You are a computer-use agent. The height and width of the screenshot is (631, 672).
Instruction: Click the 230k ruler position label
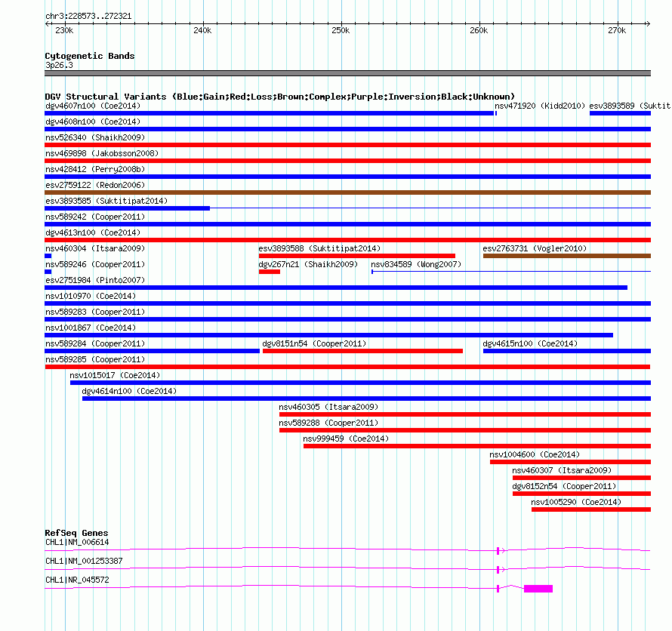click(x=64, y=30)
